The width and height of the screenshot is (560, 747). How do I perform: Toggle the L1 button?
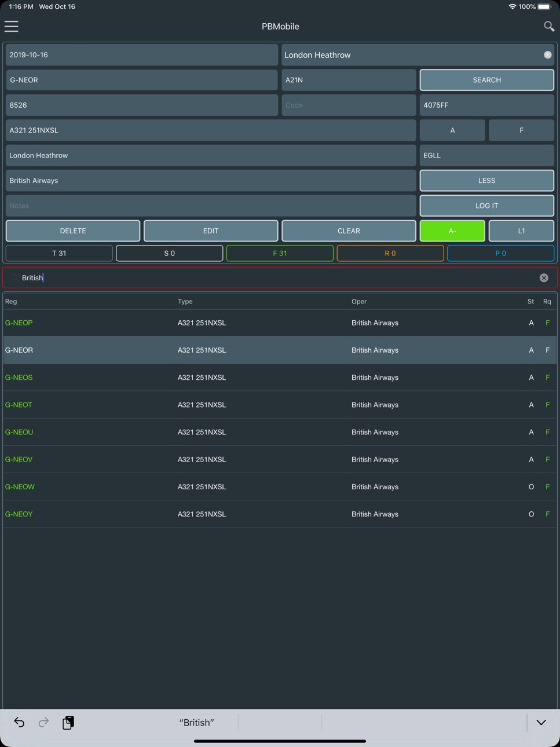tap(521, 230)
